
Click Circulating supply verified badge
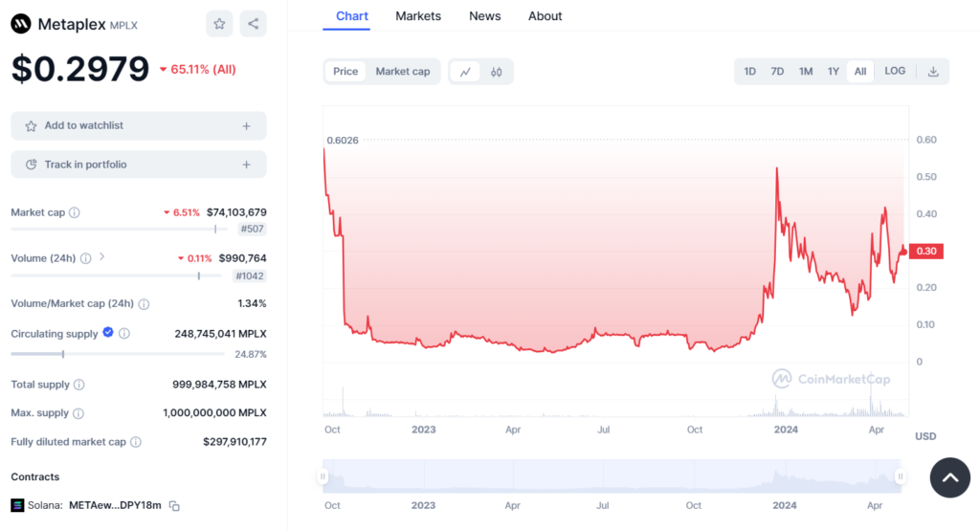tap(108, 333)
